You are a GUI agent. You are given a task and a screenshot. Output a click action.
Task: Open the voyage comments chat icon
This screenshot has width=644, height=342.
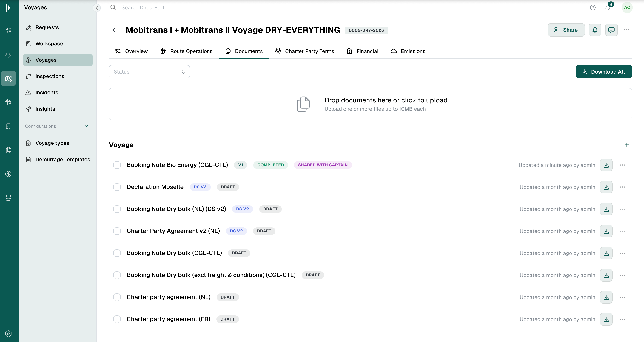[611, 30]
